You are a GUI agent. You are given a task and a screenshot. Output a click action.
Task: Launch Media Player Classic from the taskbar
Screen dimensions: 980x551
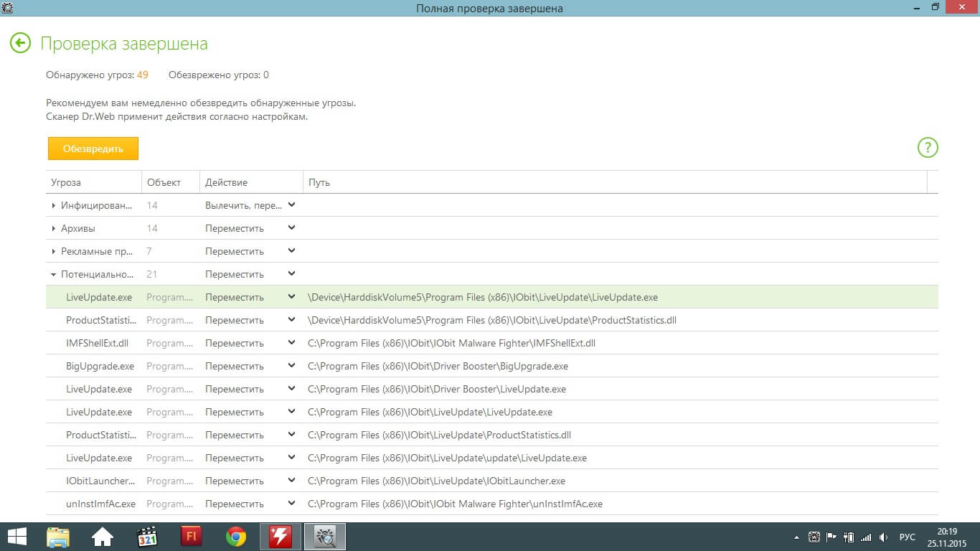click(146, 537)
